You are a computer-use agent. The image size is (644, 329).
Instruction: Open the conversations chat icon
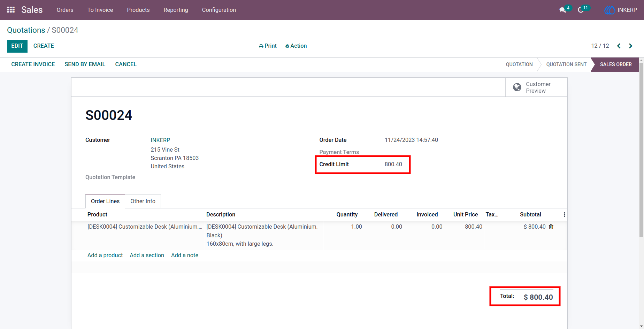(562, 10)
